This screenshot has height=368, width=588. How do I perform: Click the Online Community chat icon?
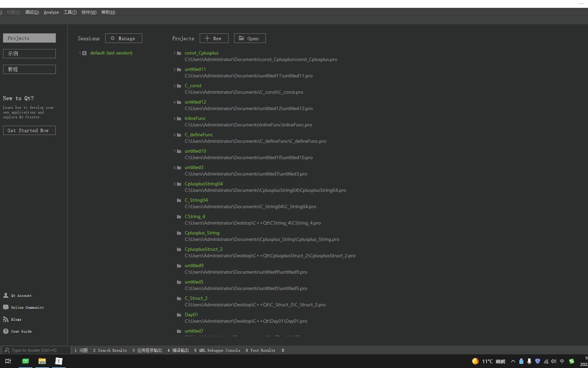pos(6,307)
